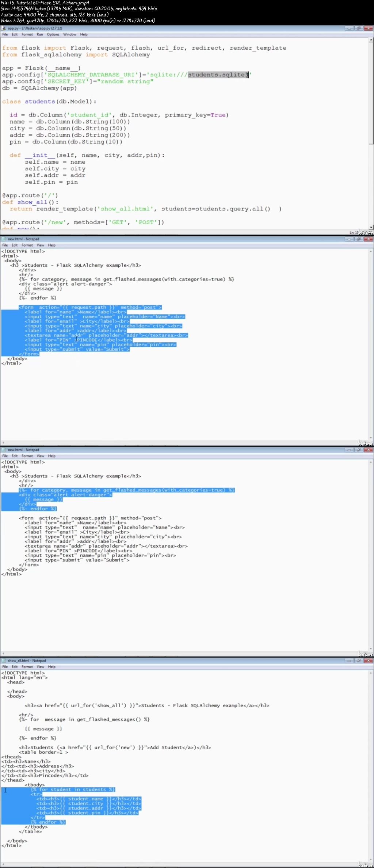Click the 'def show_all():' line in app.py
The height and width of the screenshot is (868, 374).
click(x=30, y=202)
